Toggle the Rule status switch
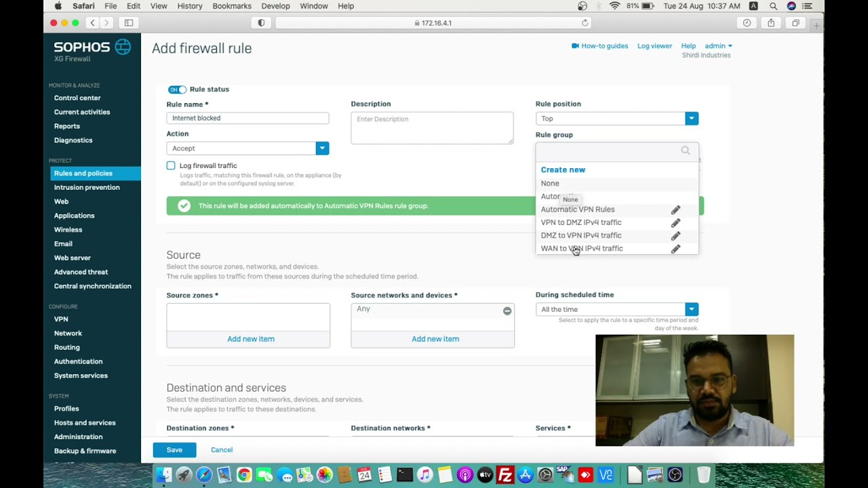Viewport: 868px width, 488px height. (177, 89)
